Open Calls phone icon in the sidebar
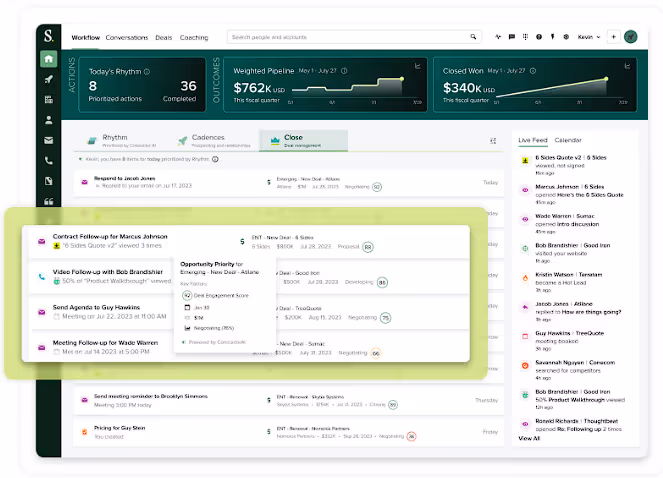 [x=49, y=161]
